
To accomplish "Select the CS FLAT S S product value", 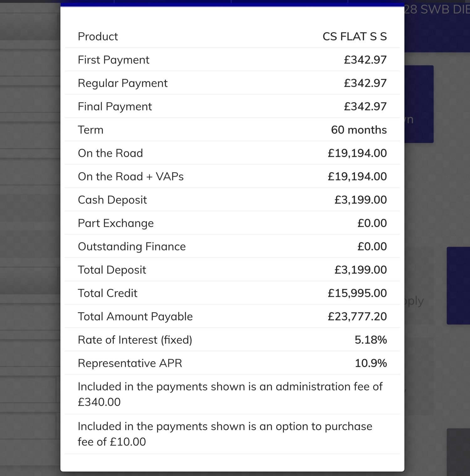I will point(354,36).
